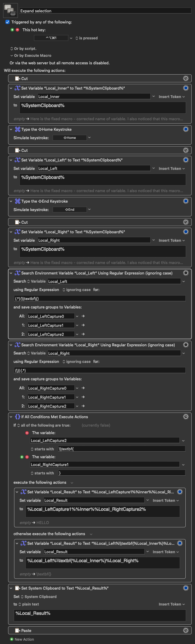Click the curly braces icon of the If action
Image resolution: width=195 pixels, height=644 pixels.
(18, 417)
